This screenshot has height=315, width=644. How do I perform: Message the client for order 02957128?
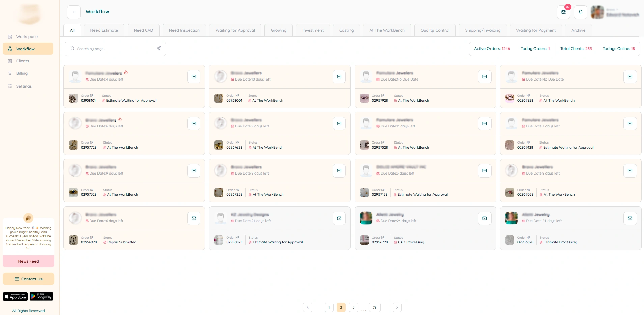coord(485,171)
